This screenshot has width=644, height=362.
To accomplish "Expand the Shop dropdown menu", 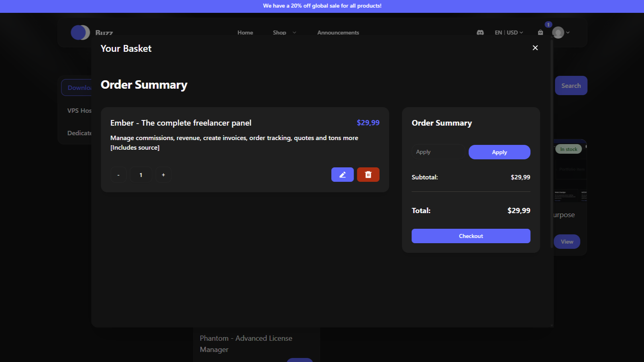I will click(x=284, y=33).
